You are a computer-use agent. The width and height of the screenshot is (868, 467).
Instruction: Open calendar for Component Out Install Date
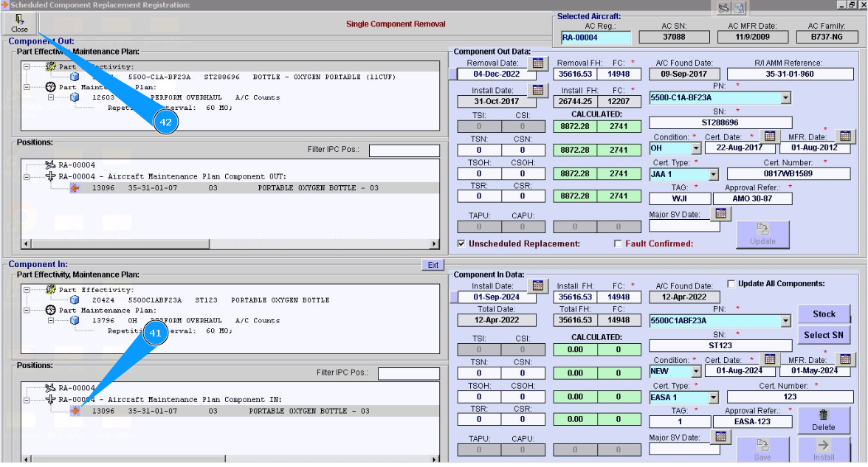[x=537, y=90]
